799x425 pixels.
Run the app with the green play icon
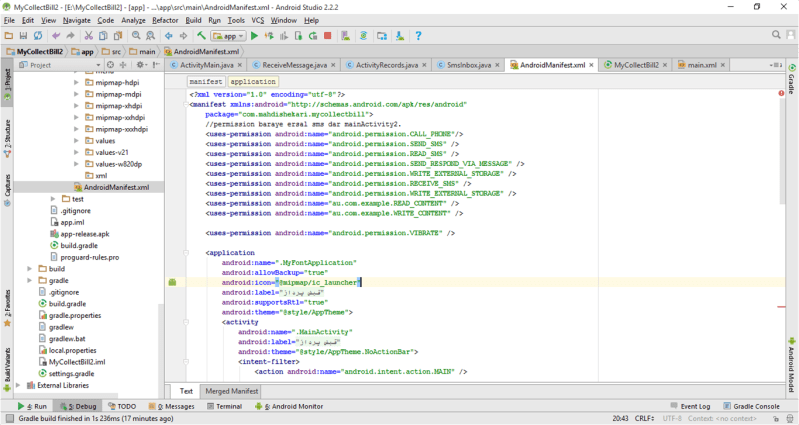254,36
